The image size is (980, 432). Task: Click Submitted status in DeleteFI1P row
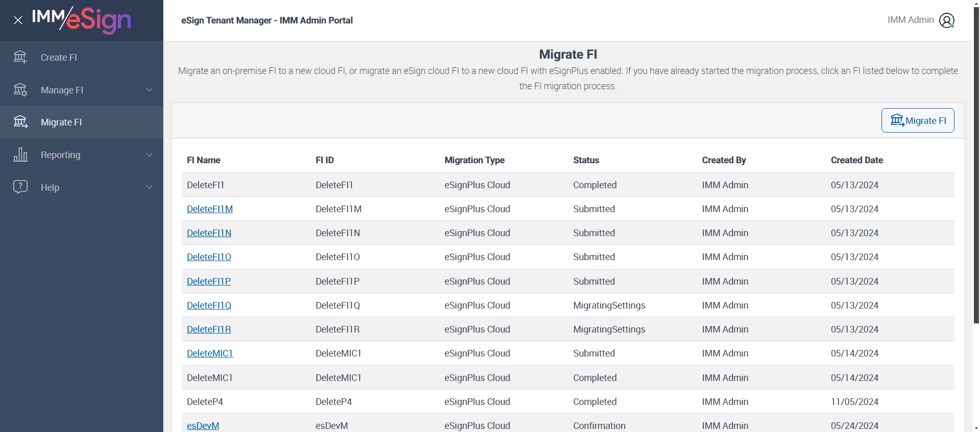click(x=594, y=282)
